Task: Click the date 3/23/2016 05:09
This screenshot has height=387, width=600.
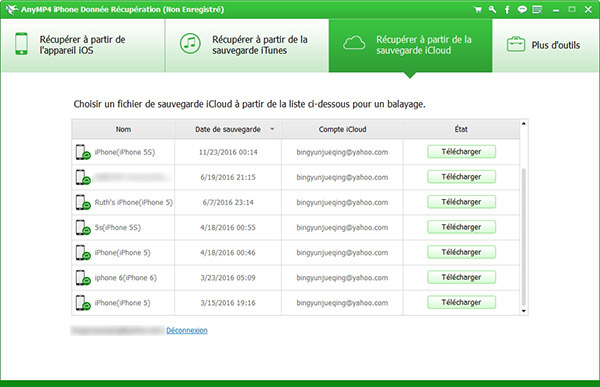Action: pyautogui.click(x=228, y=278)
